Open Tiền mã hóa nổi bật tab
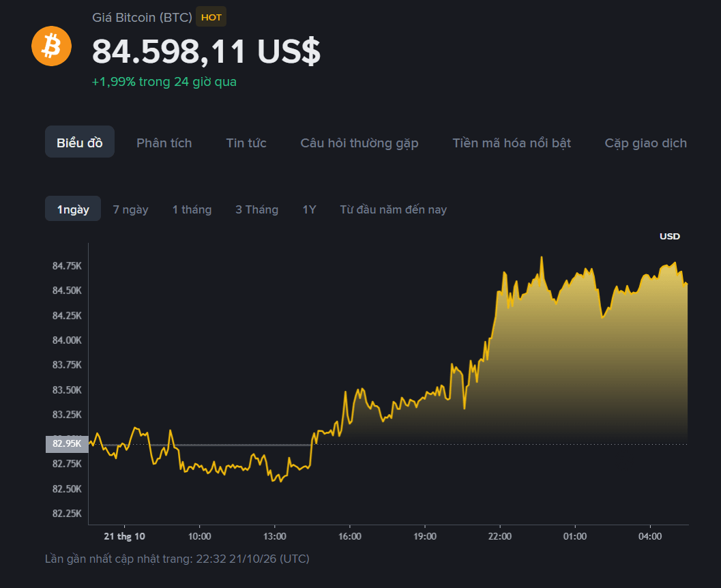 tap(512, 143)
